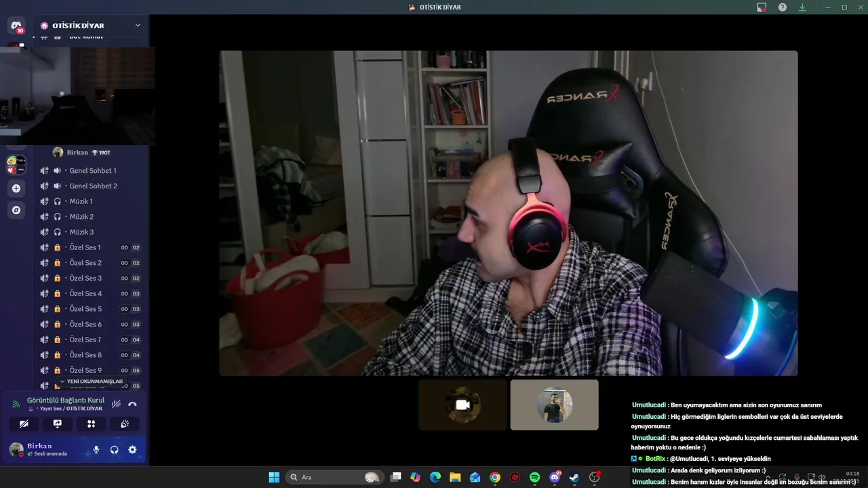Join Özel Ses 5 locked channel
This screenshot has width=868, height=488.
[90, 309]
